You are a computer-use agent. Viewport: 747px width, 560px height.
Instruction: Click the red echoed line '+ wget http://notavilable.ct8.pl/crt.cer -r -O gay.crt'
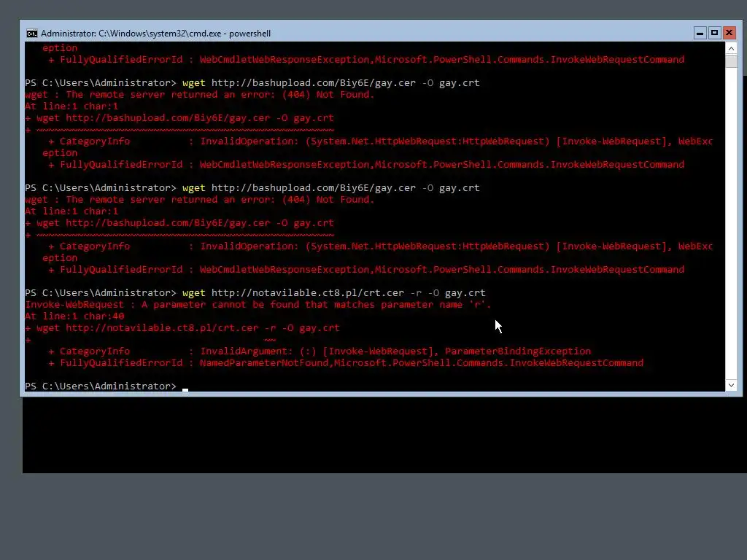(x=182, y=328)
